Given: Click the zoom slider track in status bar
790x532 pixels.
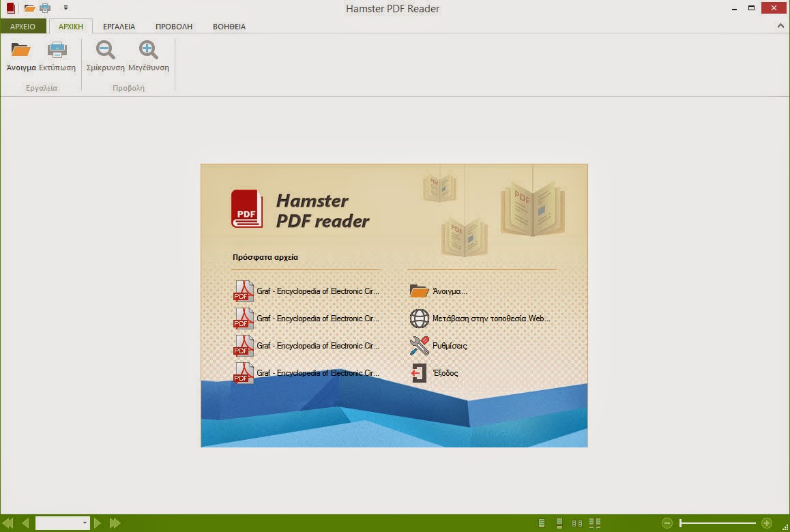Looking at the screenshot, I should click(718, 523).
